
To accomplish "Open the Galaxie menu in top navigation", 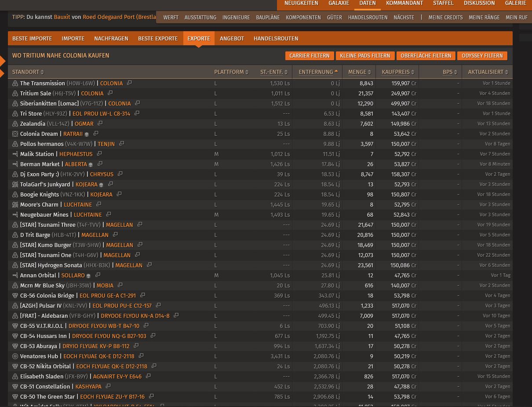I will (339, 3).
